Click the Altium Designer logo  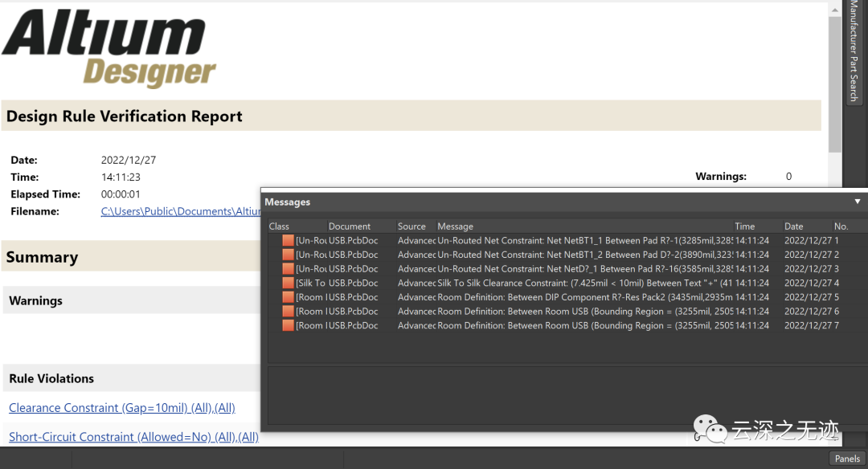tap(108, 48)
